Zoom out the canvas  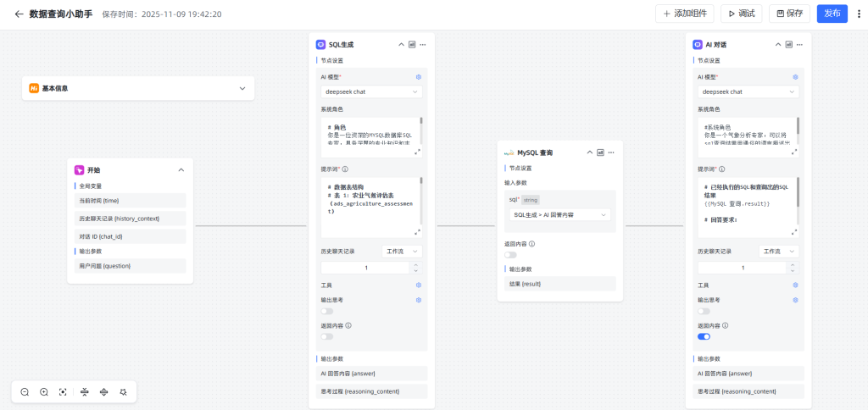(x=25, y=391)
